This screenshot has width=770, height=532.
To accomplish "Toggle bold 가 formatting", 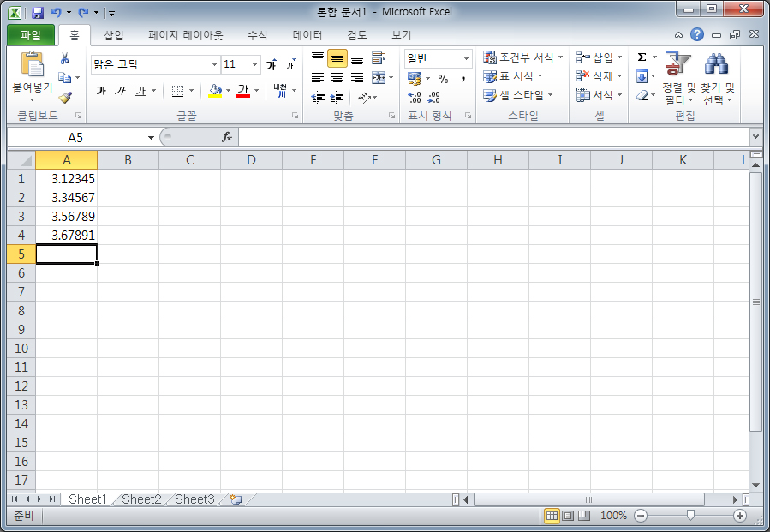I will click(101, 91).
